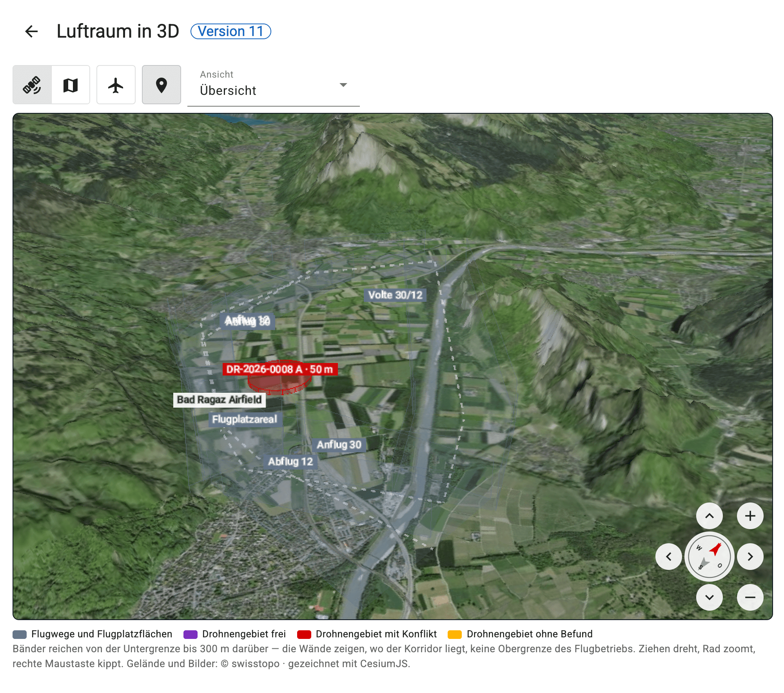Click the Luftraum in 3D heading

(118, 31)
